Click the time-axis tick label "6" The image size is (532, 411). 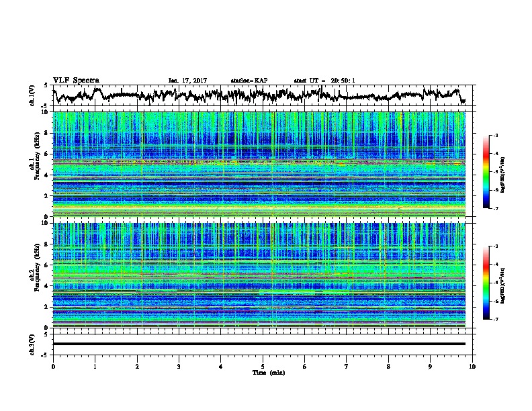[x=305, y=367]
